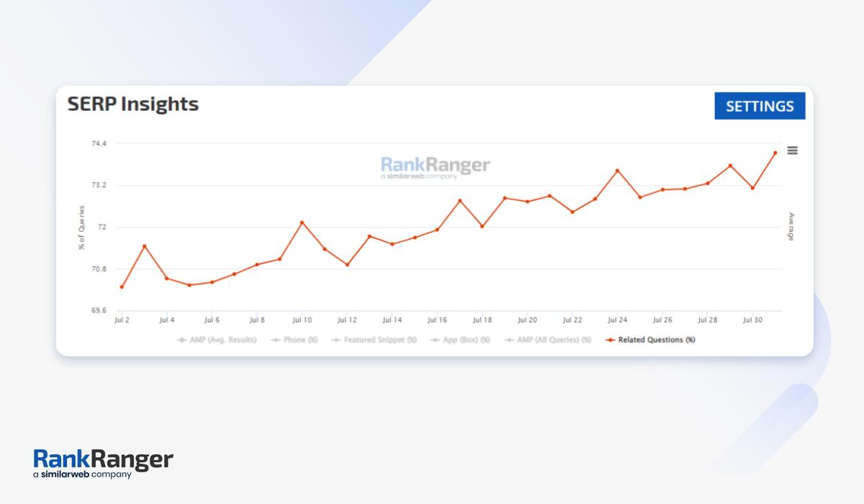Open the SERP Insights settings
Image resolution: width=864 pixels, height=504 pixels.
(x=759, y=106)
